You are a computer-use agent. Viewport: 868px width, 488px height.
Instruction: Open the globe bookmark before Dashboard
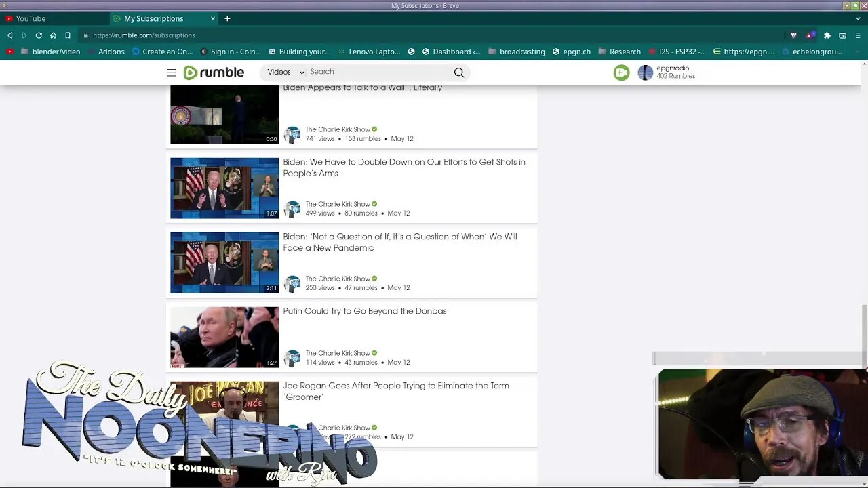(426, 52)
